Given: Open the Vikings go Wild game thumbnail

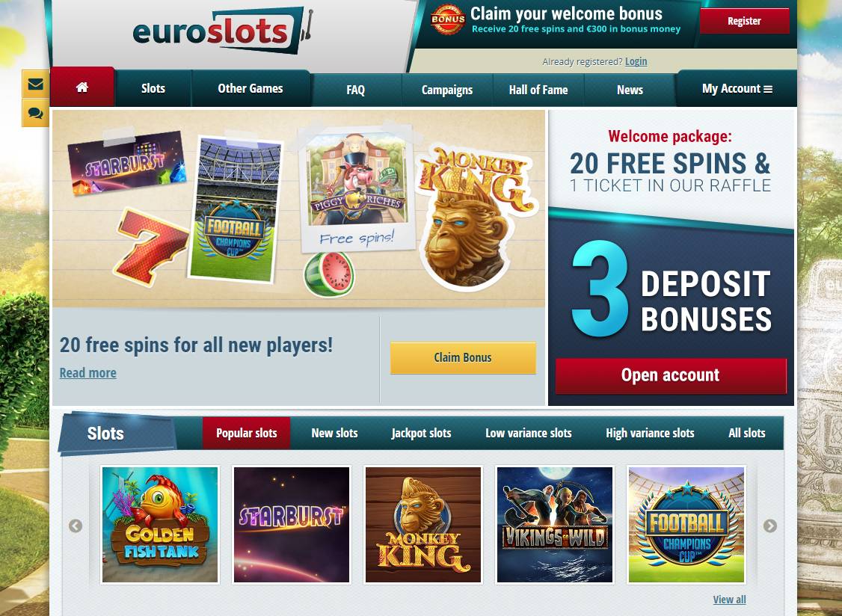Looking at the screenshot, I should 555,525.
